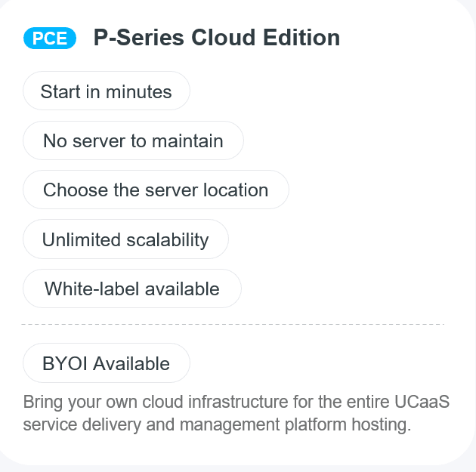Viewport: 476px width, 472px height.
Task: Click the dashed divider line above BYOI
Action: click(233, 324)
